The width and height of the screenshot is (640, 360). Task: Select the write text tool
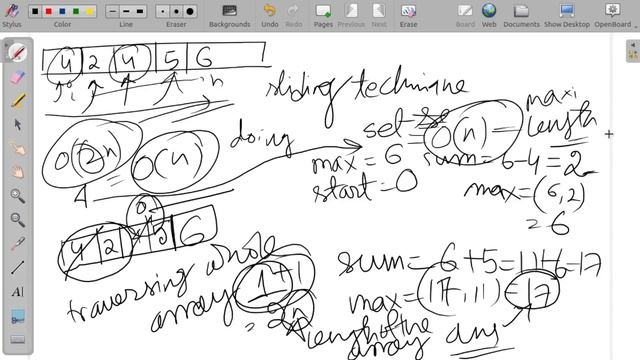click(x=18, y=291)
